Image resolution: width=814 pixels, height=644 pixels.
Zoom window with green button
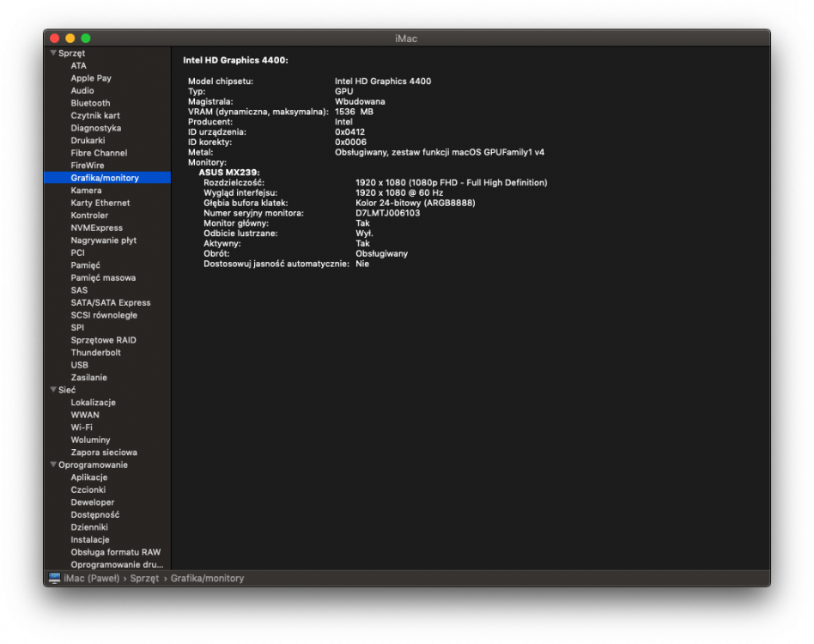pos(86,38)
